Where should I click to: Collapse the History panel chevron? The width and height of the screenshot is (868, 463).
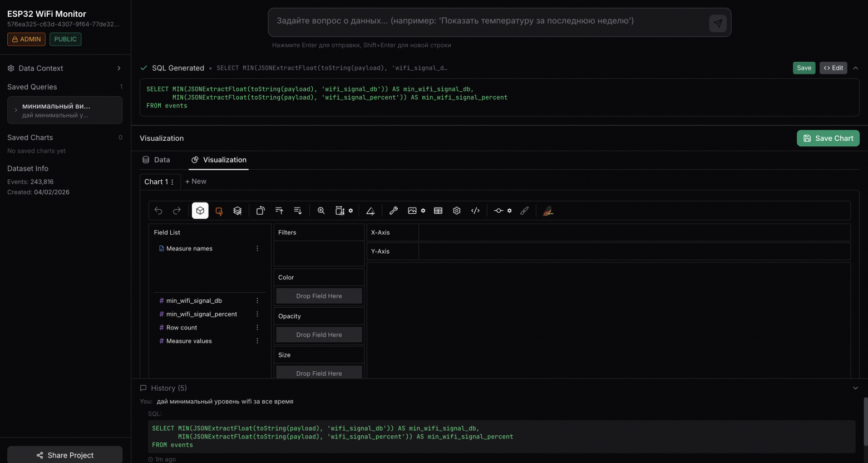point(856,388)
